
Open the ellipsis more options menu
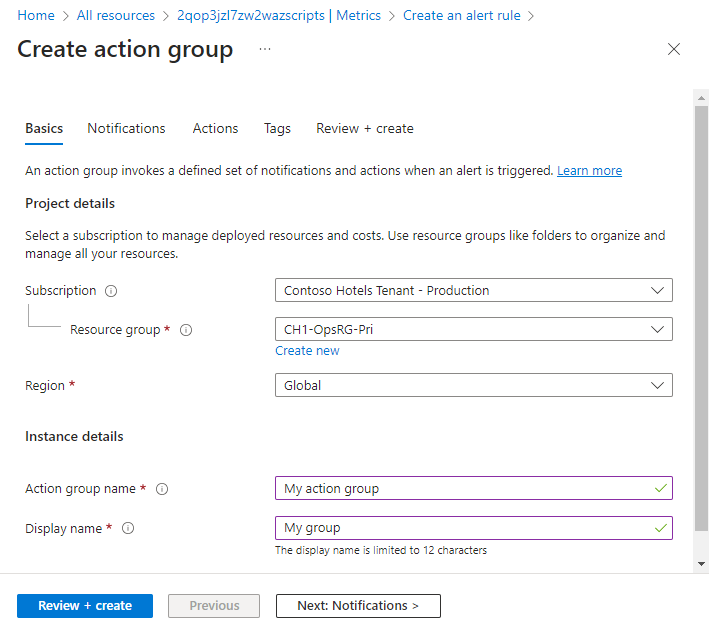tap(265, 49)
